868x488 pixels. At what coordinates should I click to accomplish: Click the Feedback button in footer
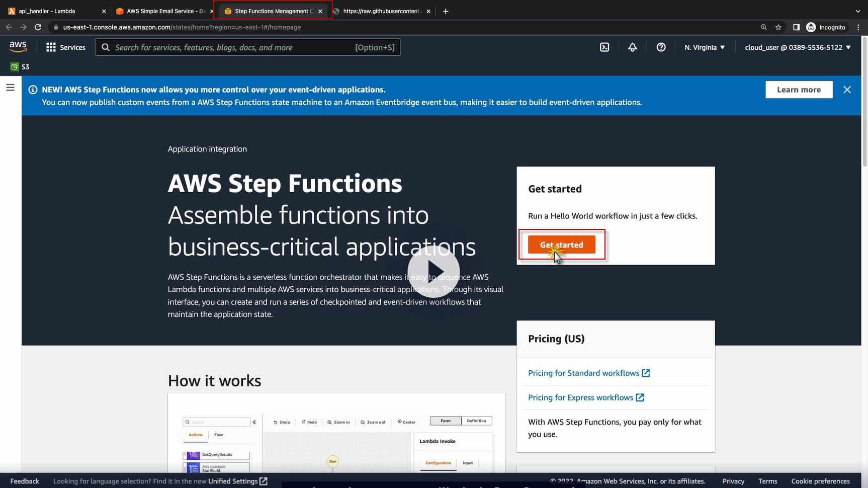[25, 481]
